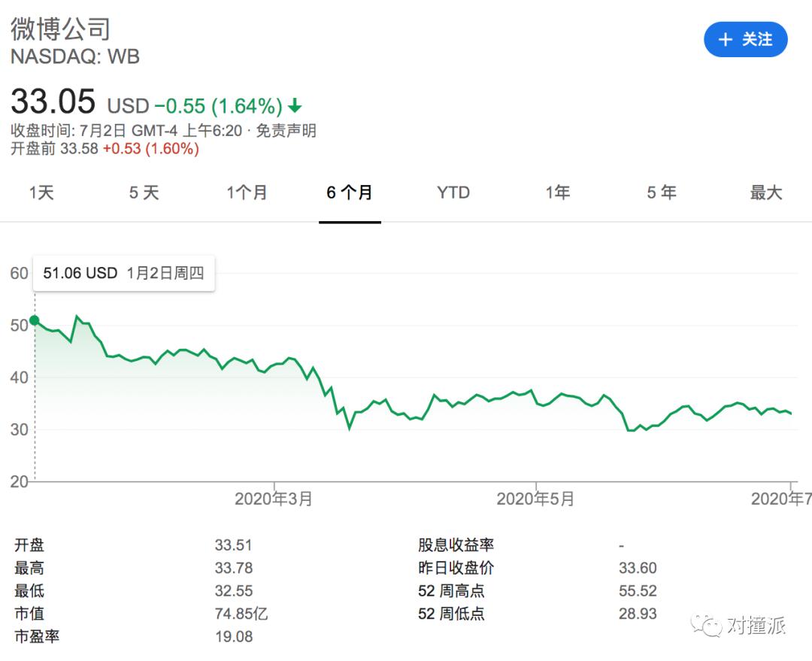
Task: Switch to the 5天 range tab
Action: pos(144,193)
